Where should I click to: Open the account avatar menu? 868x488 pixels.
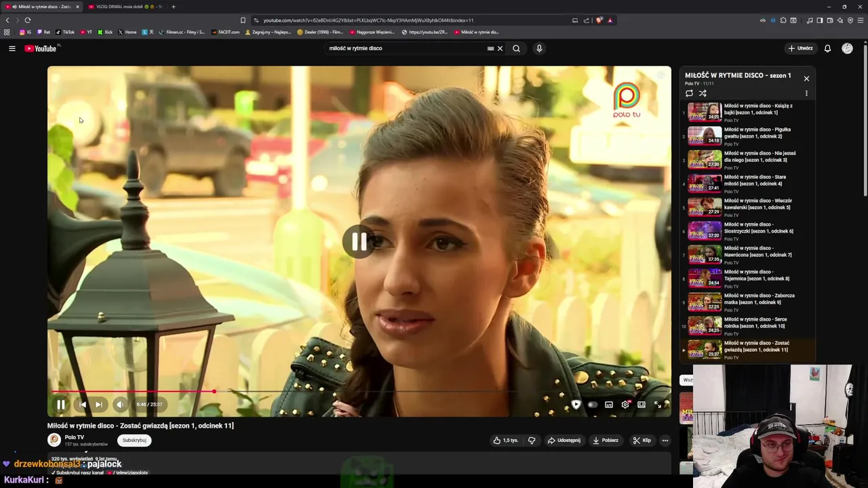(x=847, y=48)
